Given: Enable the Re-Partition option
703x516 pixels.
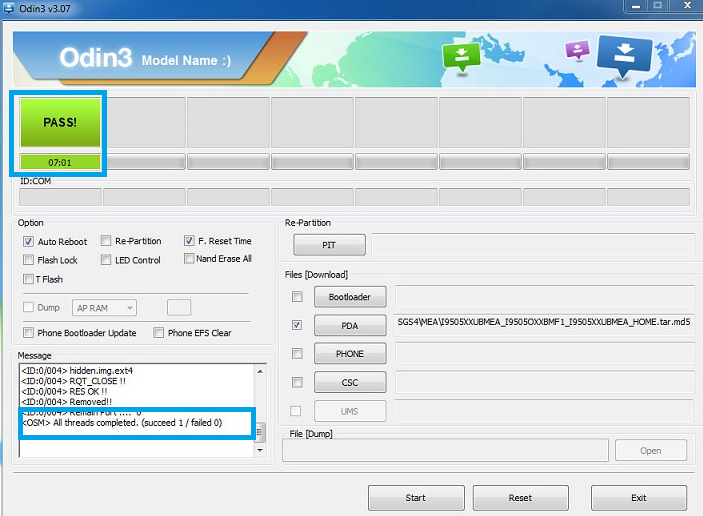Looking at the screenshot, I should (106, 241).
